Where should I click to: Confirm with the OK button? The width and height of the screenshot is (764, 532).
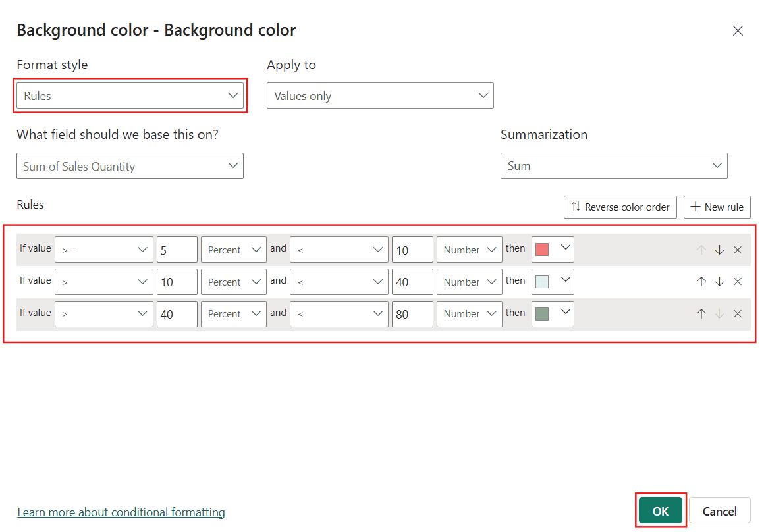[x=660, y=510]
